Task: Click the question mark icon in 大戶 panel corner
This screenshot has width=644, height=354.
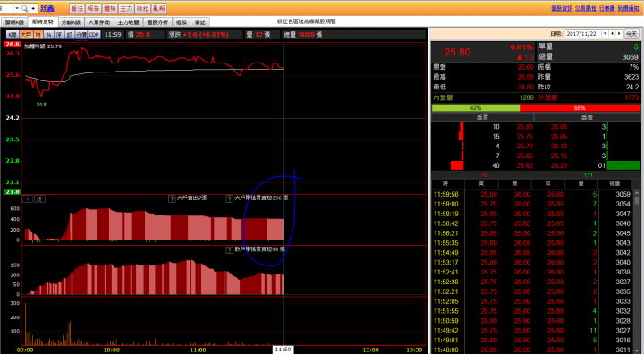Action: [28, 199]
